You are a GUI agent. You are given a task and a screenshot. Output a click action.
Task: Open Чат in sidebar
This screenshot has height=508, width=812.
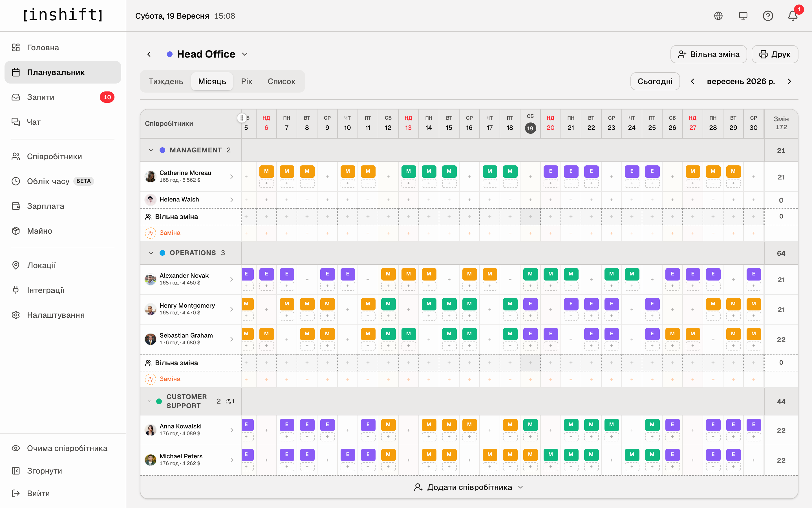[63, 122]
